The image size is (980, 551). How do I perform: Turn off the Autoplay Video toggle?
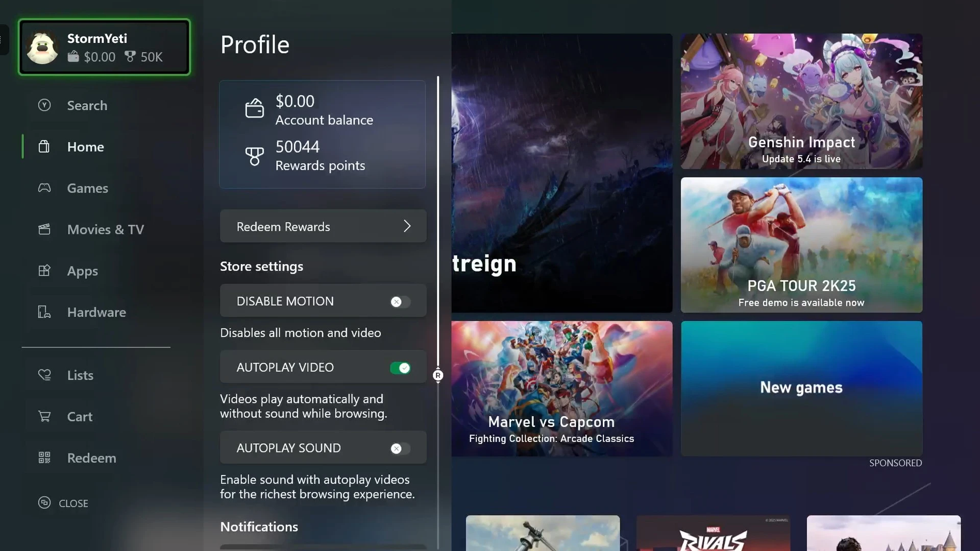tap(400, 368)
